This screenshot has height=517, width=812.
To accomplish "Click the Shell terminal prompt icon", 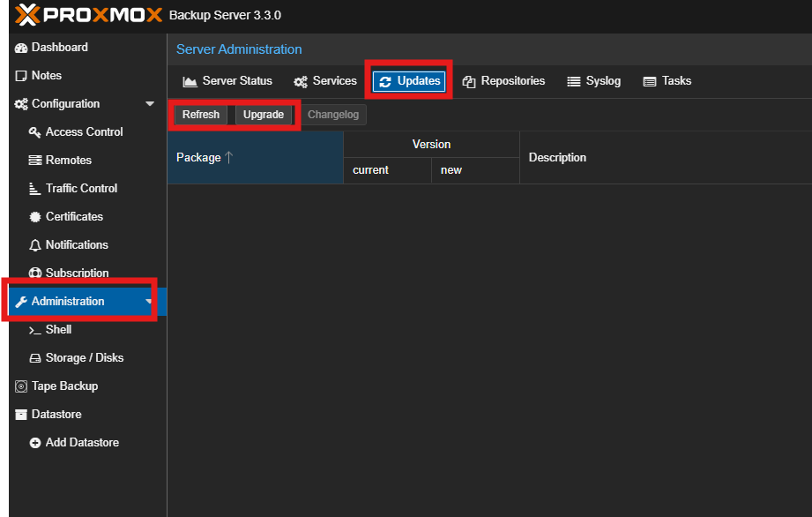I will tap(34, 330).
